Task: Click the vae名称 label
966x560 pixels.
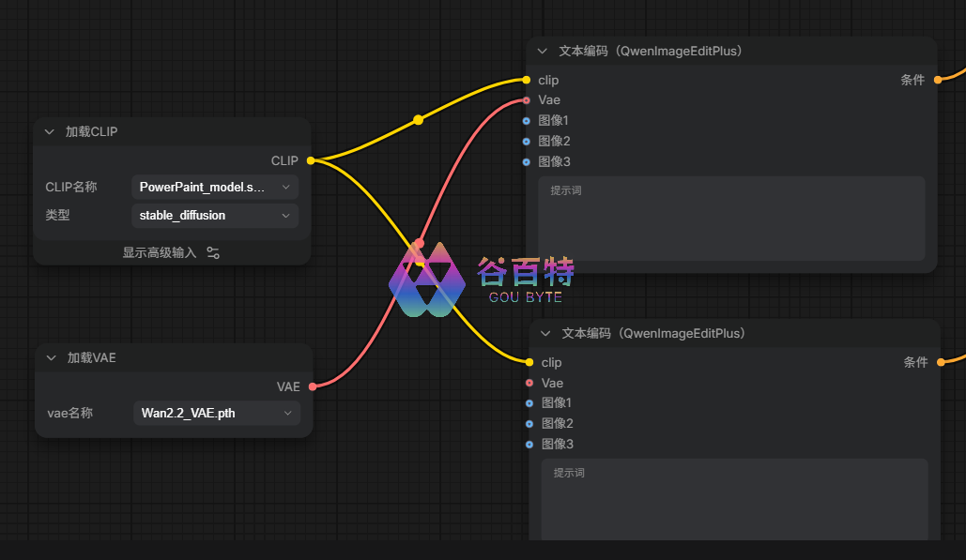Action: click(70, 413)
